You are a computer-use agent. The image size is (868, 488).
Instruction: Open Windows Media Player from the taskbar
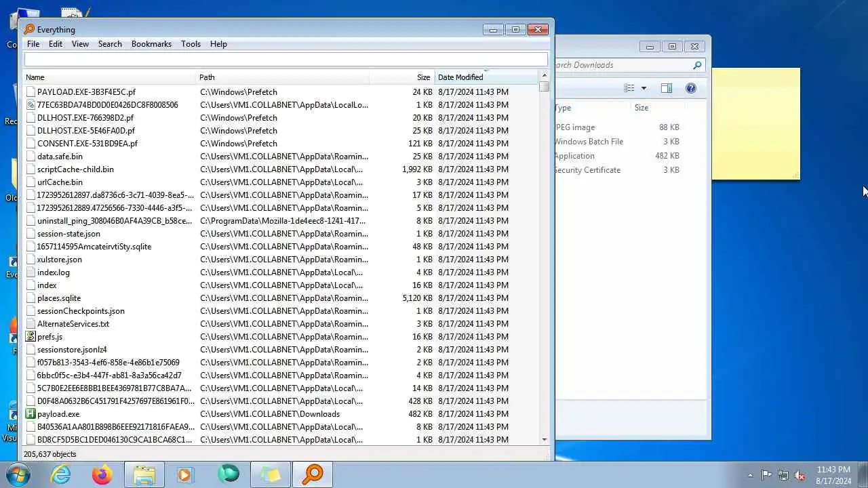click(186, 475)
